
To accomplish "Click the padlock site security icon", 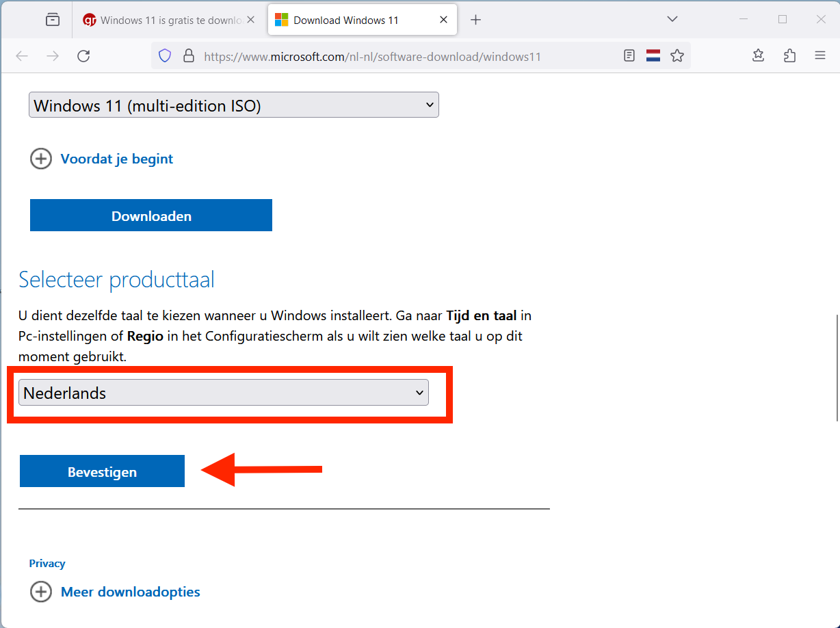I will tap(189, 56).
